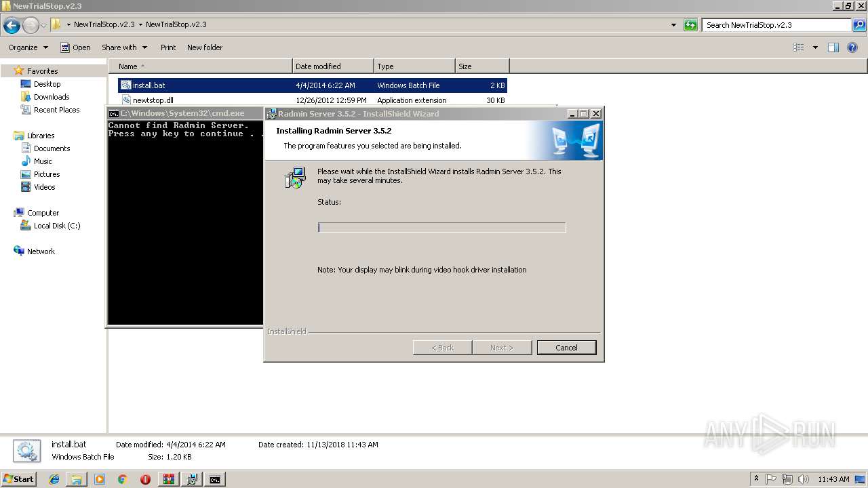Click the network tray icon
This screenshot has height=488, width=868.
[787, 479]
